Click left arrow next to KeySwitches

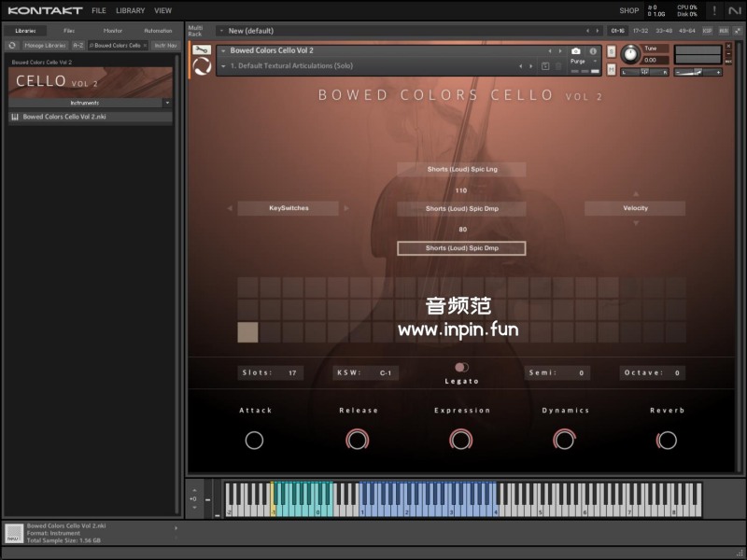point(230,208)
